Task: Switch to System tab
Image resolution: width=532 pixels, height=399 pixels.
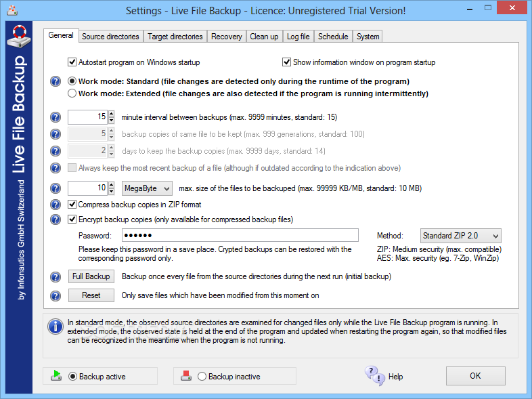Action: pyautogui.click(x=368, y=37)
